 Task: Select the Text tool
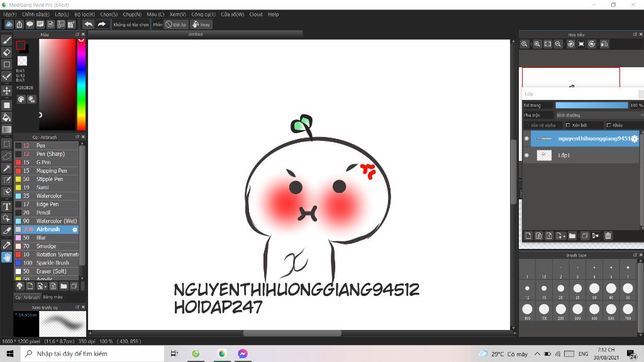click(x=6, y=206)
